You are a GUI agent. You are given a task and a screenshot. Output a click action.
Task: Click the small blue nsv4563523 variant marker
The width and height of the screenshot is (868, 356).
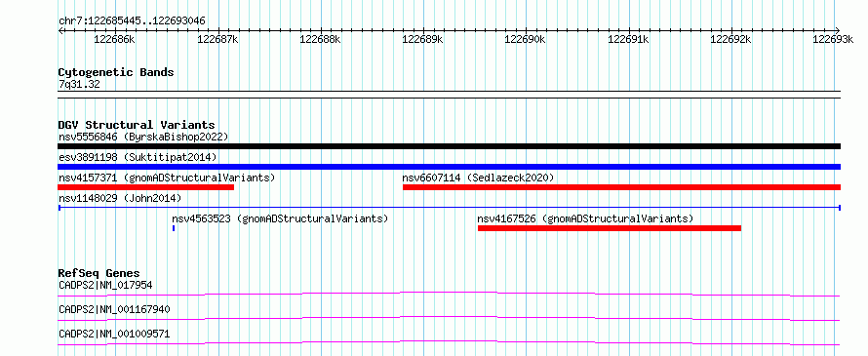click(x=174, y=228)
